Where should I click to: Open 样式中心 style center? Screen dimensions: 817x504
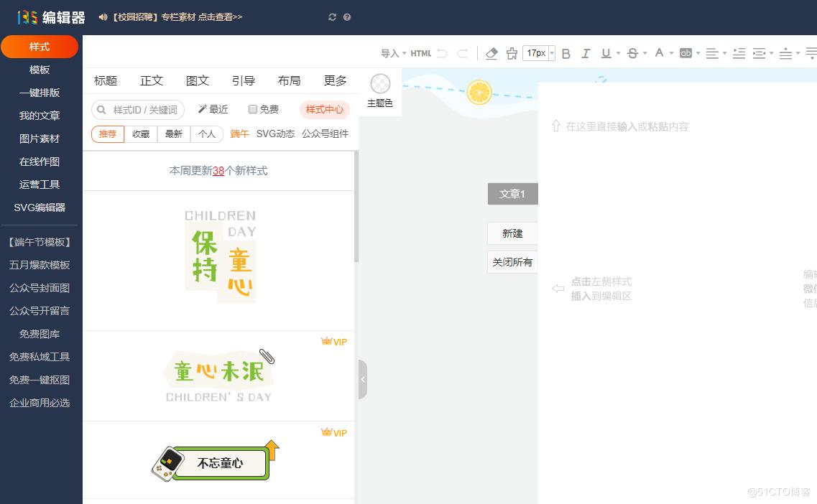(323, 109)
